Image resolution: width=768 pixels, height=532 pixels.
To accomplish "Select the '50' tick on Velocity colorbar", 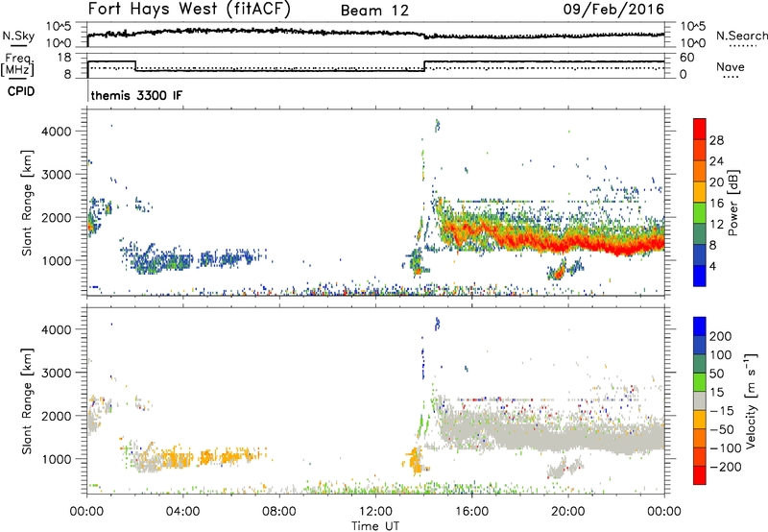I will click(716, 374).
